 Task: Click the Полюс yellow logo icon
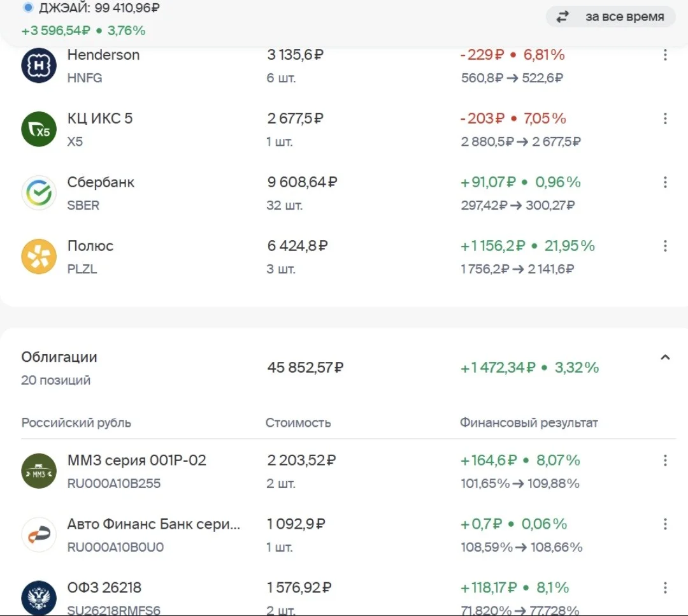39,257
